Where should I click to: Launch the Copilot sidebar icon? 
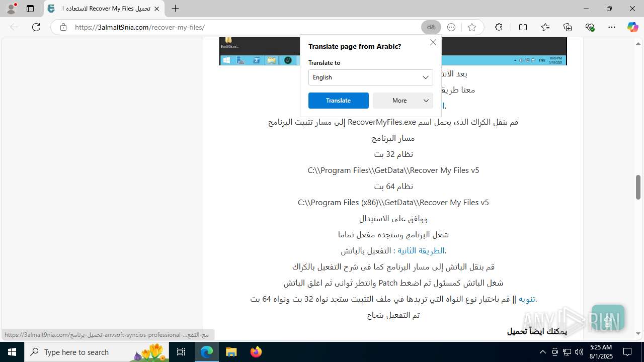[632, 27]
